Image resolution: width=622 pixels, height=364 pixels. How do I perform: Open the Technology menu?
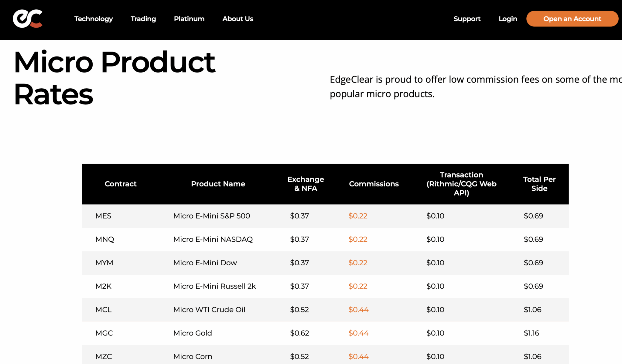(x=93, y=19)
